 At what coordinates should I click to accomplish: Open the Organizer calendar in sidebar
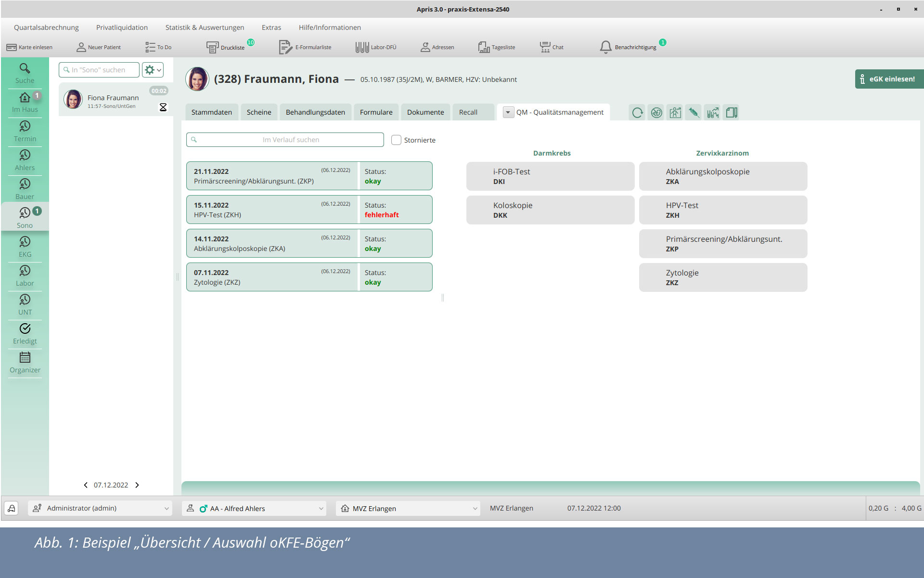click(25, 363)
